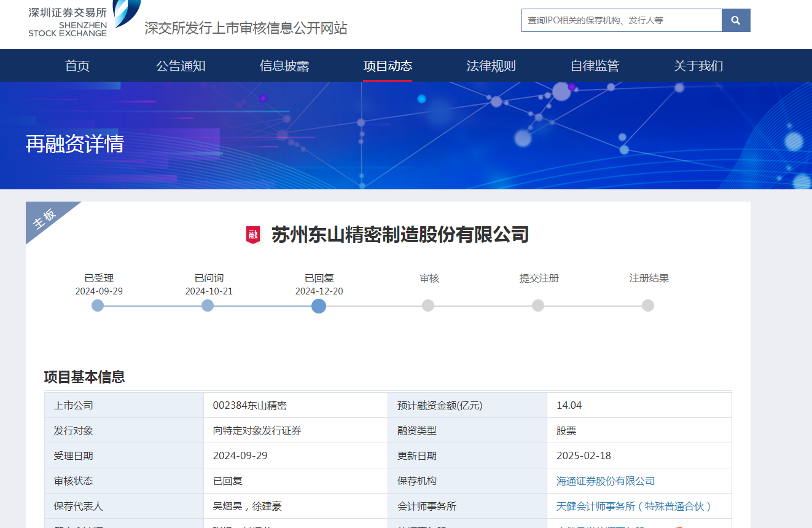Click the company name 苏州东山精密制造股份有限公司
The height and width of the screenshot is (528, 812).
[400, 235]
